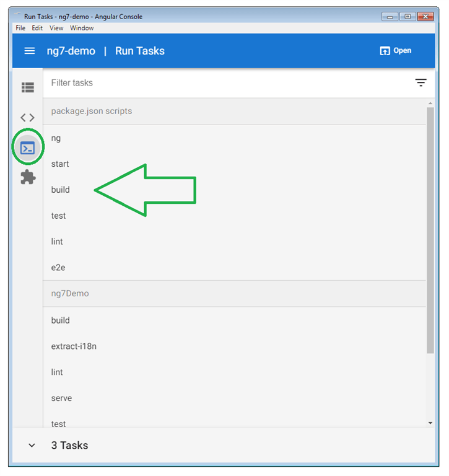The width and height of the screenshot is (449, 476).
Task: Click the scrollbar down arrow
Action: pos(430,423)
